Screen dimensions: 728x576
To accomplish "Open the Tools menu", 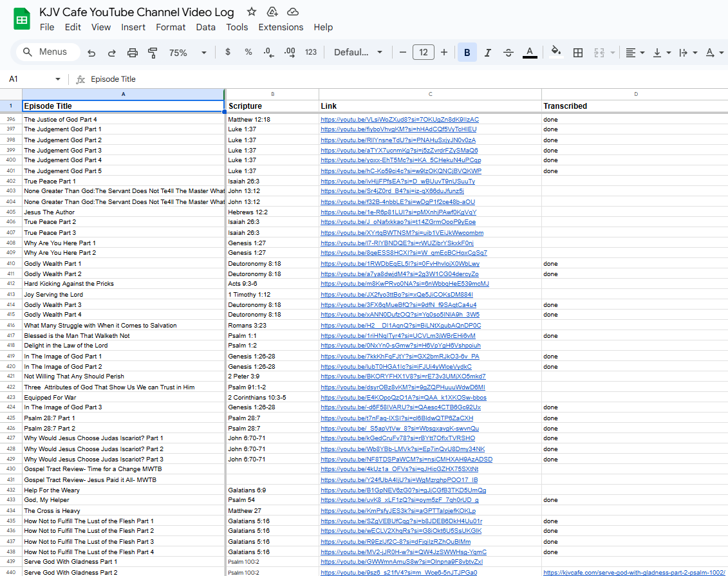I will (237, 28).
